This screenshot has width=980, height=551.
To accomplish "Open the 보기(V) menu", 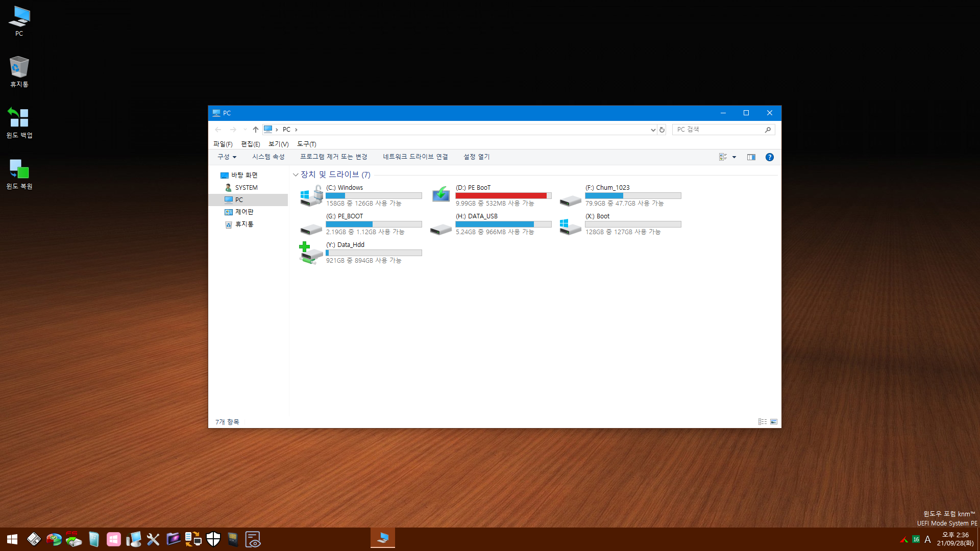I will coord(279,144).
